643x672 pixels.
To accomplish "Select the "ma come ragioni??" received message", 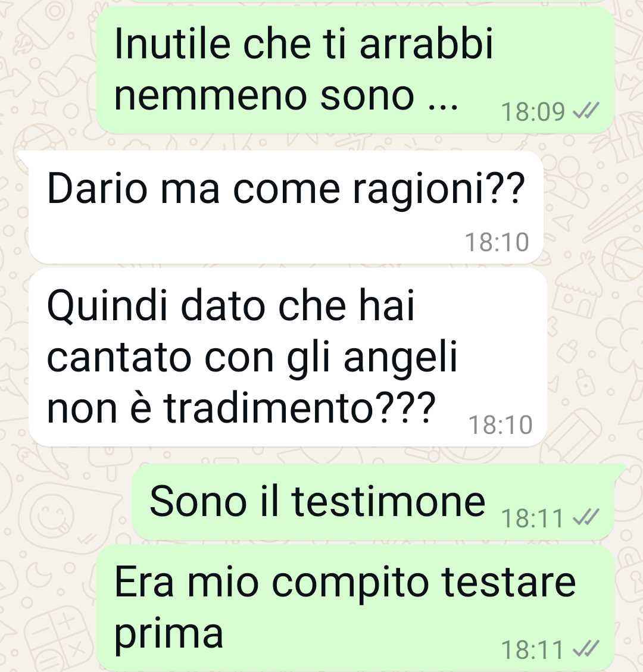I will 286,189.
